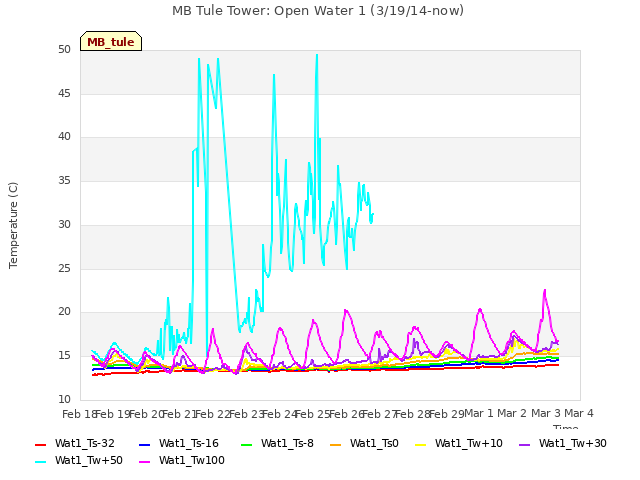Select the red Wat1_Ts-32 legend swatch

pyautogui.click(x=40, y=444)
